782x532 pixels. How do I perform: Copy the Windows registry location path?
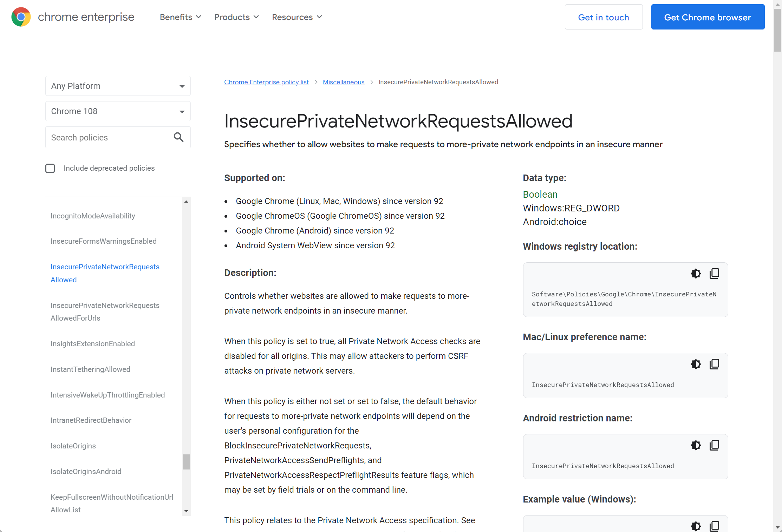(x=714, y=274)
